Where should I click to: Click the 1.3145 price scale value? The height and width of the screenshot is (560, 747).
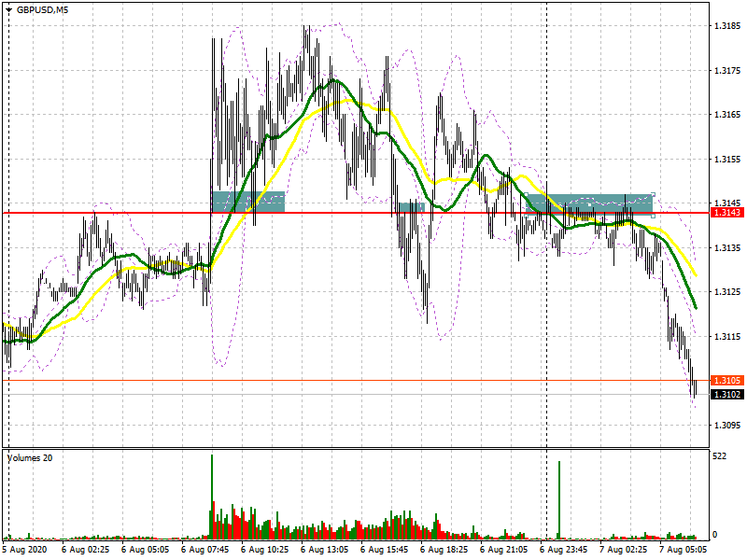pyautogui.click(x=727, y=203)
